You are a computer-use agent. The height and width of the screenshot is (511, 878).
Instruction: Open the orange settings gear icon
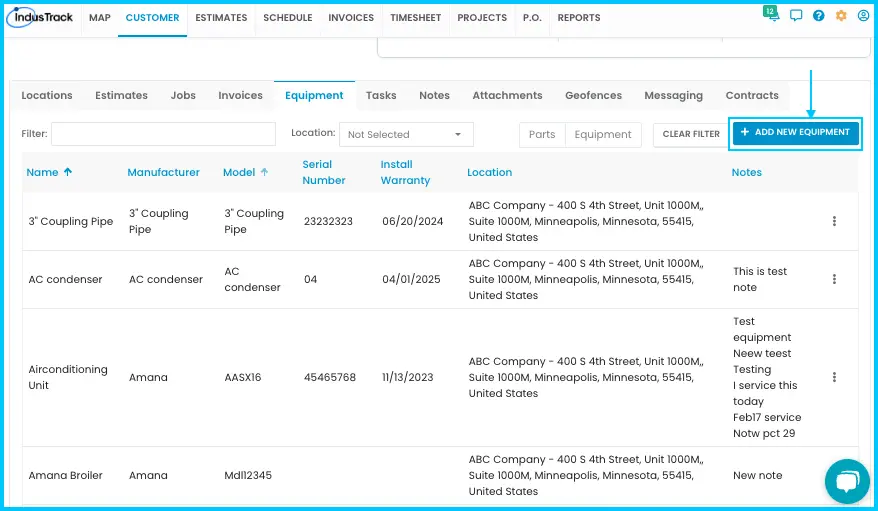pos(841,16)
